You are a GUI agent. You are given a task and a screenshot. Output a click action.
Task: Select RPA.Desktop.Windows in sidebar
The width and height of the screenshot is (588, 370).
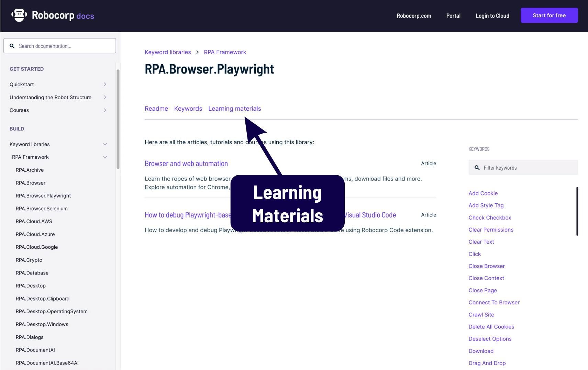[x=42, y=324]
